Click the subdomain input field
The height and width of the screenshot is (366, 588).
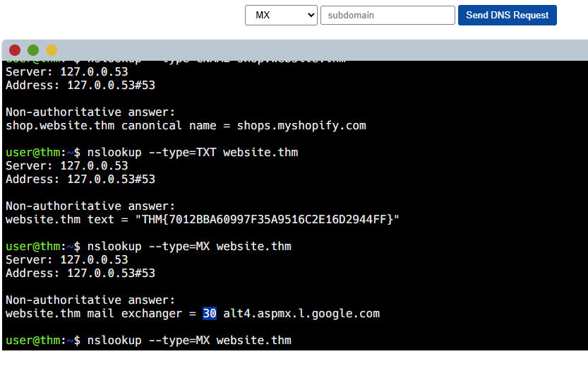(388, 15)
